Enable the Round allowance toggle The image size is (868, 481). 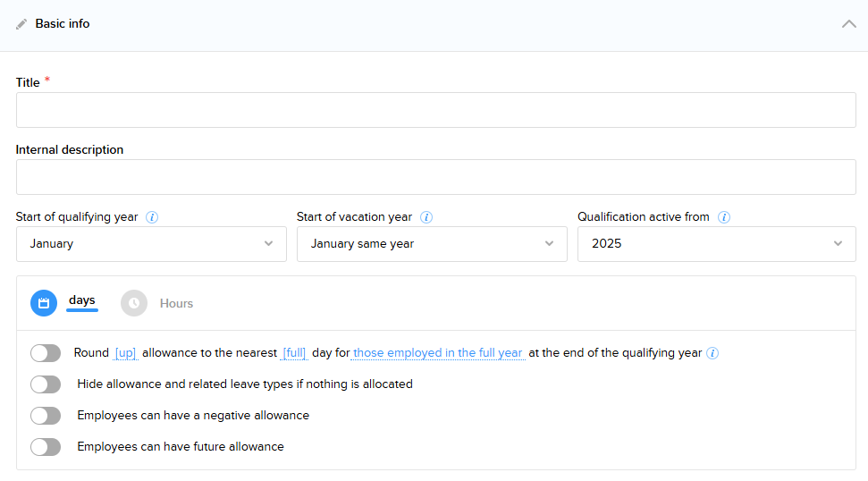(46, 353)
